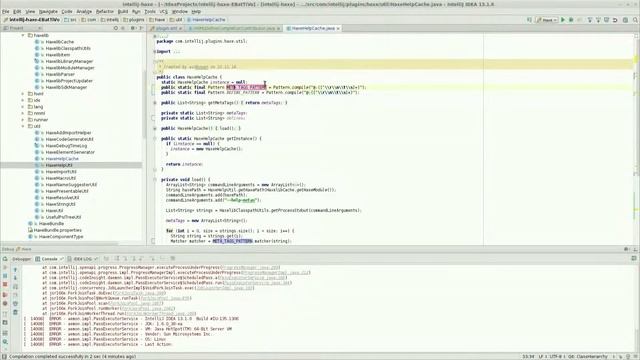Viewport: 640px width, 360px height.
Task: Click the green Run button in toolbar
Action: (563, 20)
